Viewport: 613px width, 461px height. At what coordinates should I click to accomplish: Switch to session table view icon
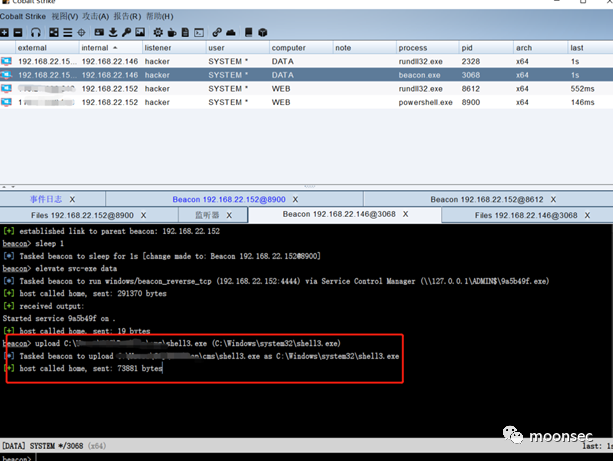coord(68,32)
